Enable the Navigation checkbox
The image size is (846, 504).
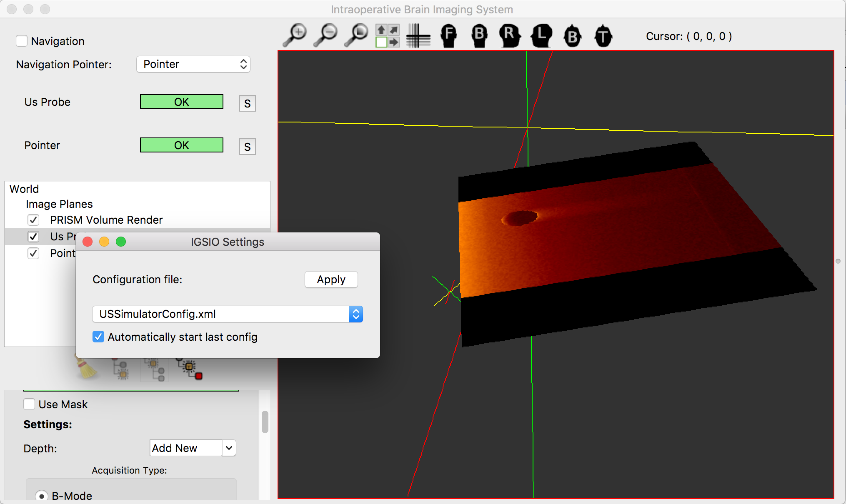click(22, 41)
